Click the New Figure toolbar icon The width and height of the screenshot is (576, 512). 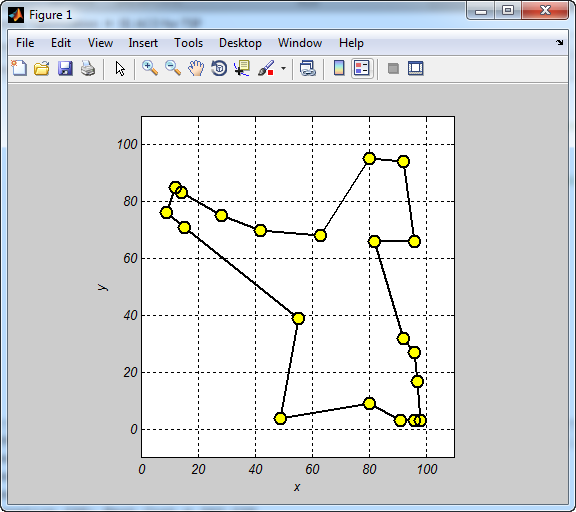(x=19, y=68)
